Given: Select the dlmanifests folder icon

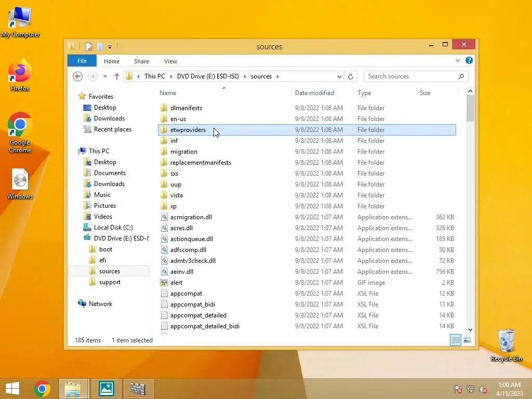Looking at the screenshot, I should (164, 108).
